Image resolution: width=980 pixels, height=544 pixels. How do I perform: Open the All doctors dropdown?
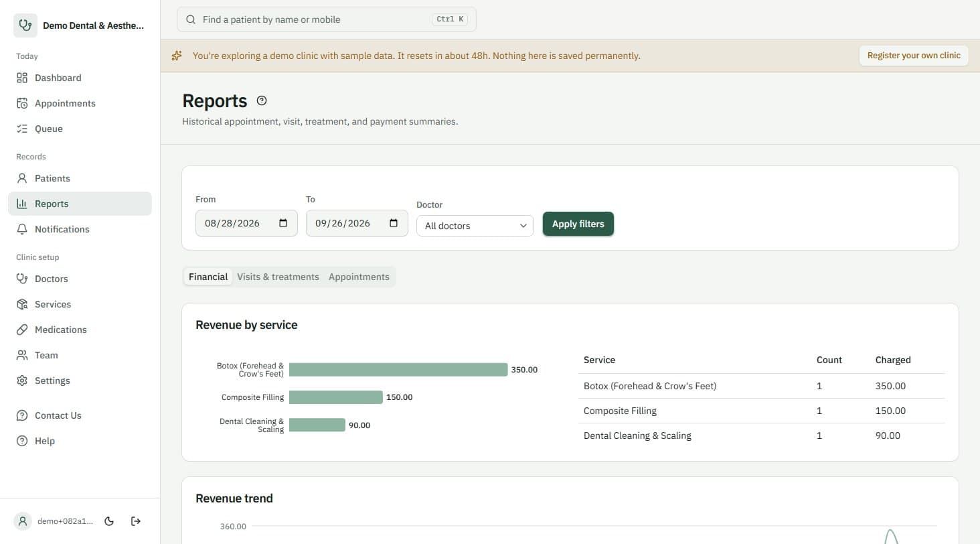pyautogui.click(x=475, y=226)
